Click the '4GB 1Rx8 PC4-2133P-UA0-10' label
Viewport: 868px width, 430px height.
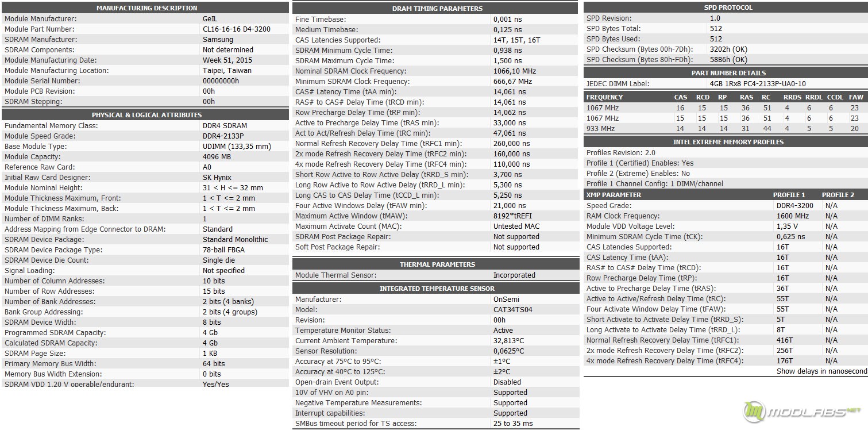[x=758, y=84]
